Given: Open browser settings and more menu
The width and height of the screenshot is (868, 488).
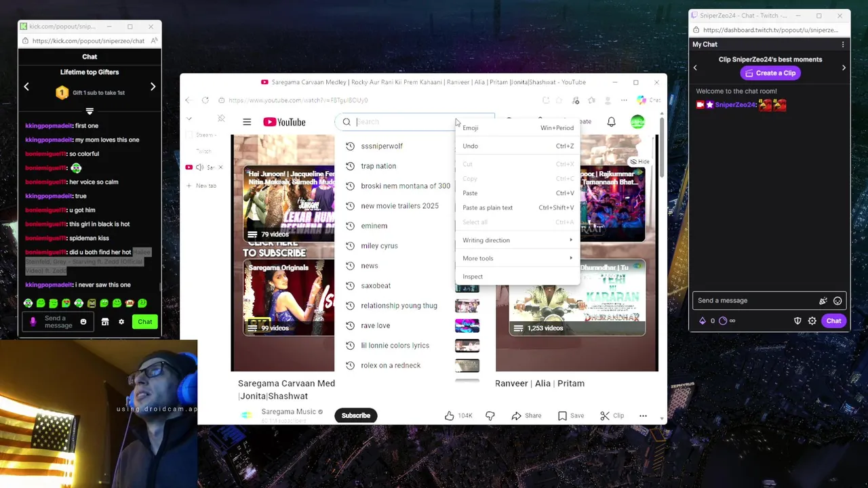Looking at the screenshot, I should tap(624, 100).
